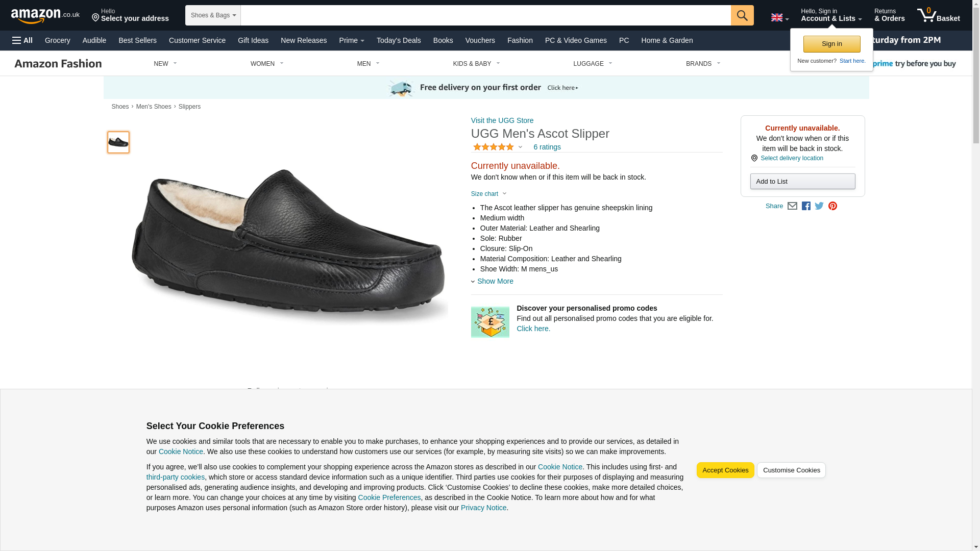Expand Show More product details

pyautogui.click(x=492, y=281)
